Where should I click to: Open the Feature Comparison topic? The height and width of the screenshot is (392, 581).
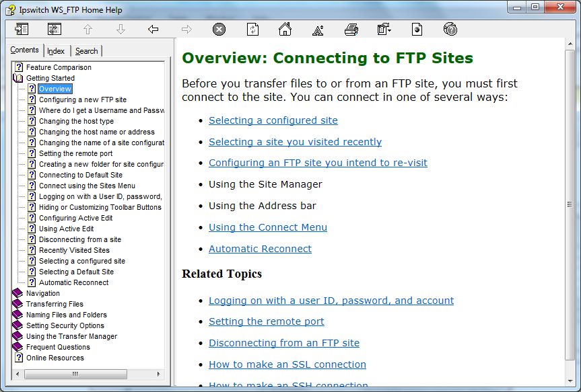tap(59, 67)
